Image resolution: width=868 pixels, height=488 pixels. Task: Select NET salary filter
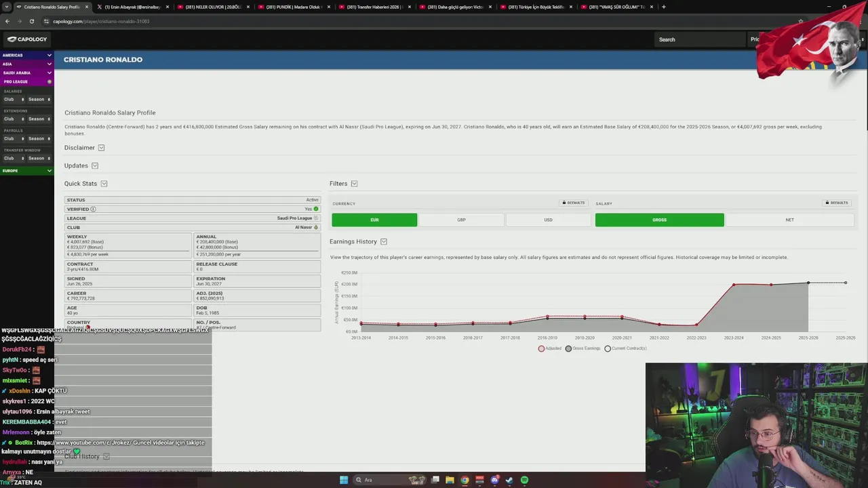pos(789,220)
